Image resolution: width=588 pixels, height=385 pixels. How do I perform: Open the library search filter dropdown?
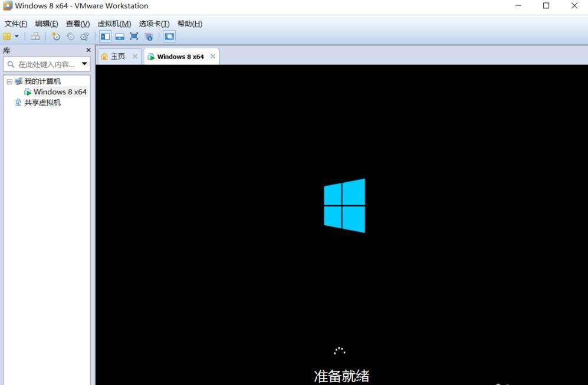coord(83,64)
